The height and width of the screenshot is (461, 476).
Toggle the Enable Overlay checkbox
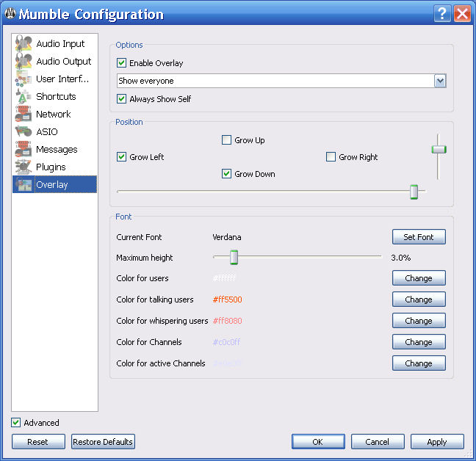pos(121,63)
